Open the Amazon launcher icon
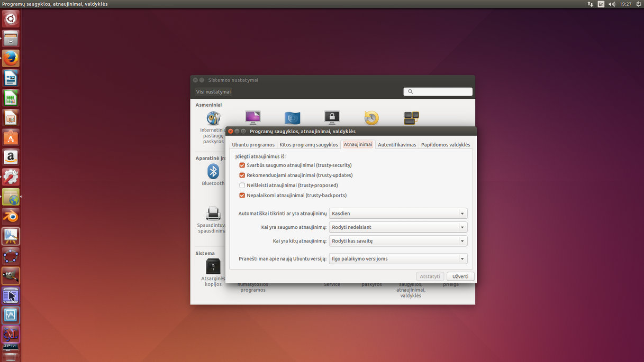 click(11, 157)
